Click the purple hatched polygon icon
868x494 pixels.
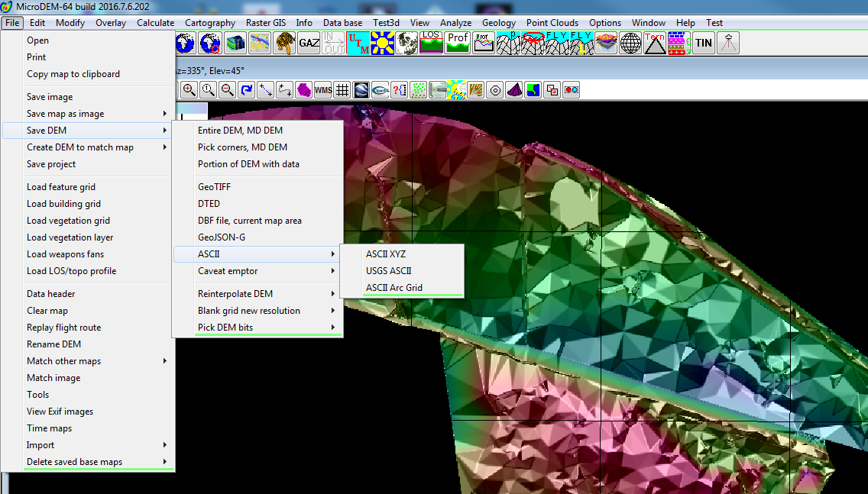pos(304,89)
